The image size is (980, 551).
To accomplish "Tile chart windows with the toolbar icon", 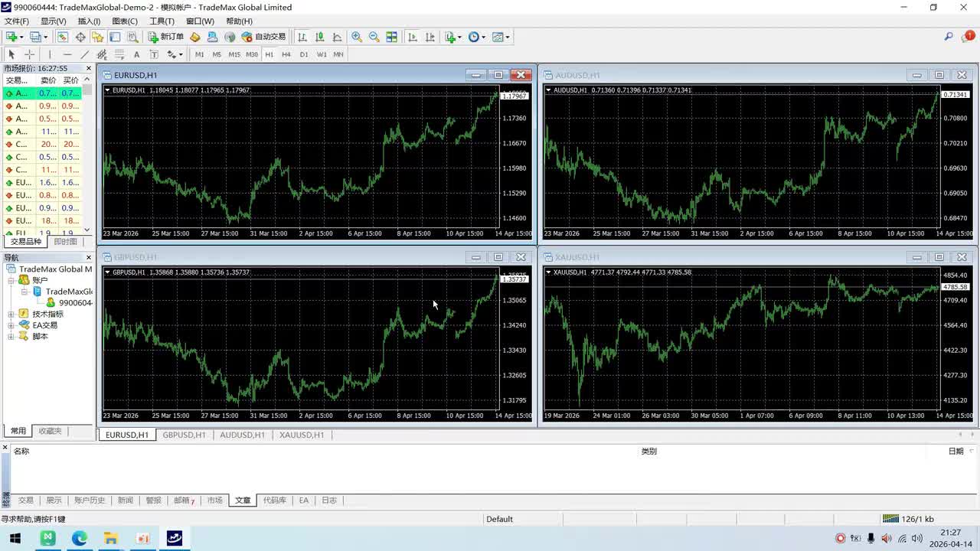I will [391, 37].
